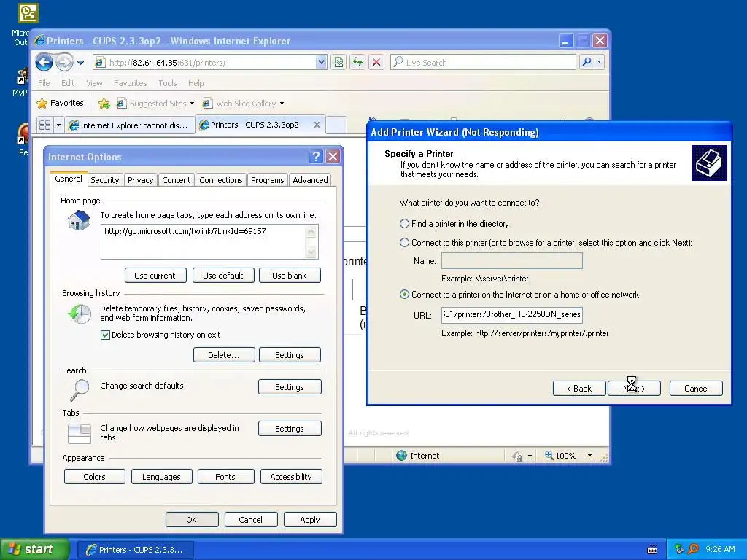This screenshot has height=560, width=747.
Task: Click Cancel in Add Printer Wizard
Action: 696,388
